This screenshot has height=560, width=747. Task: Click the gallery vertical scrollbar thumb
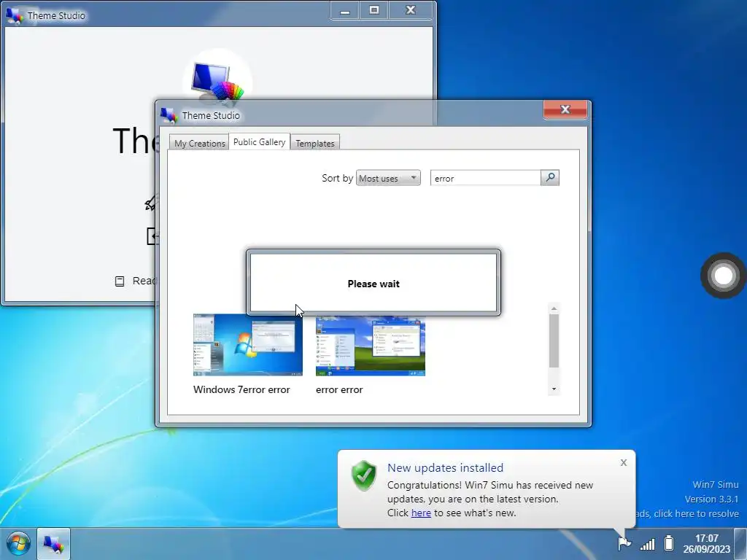pyautogui.click(x=554, y=341)
